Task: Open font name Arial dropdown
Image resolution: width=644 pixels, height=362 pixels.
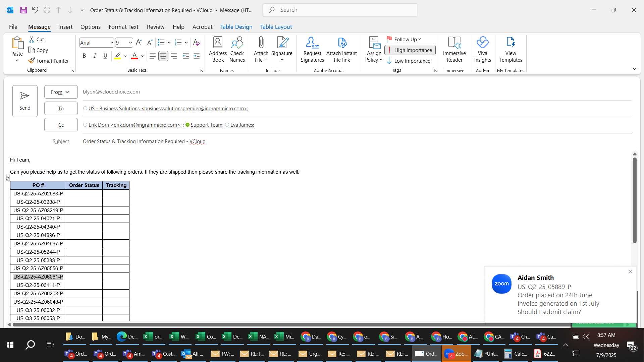Action: click(112, 43)
